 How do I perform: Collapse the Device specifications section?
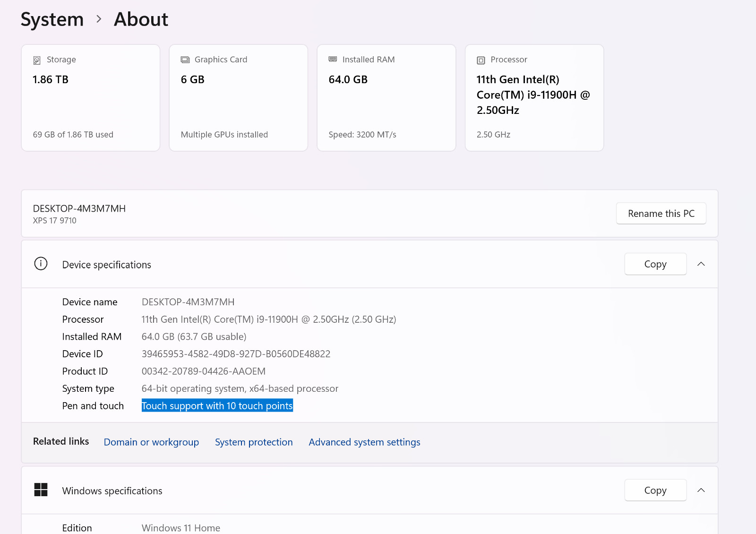[x=701, y=264]
